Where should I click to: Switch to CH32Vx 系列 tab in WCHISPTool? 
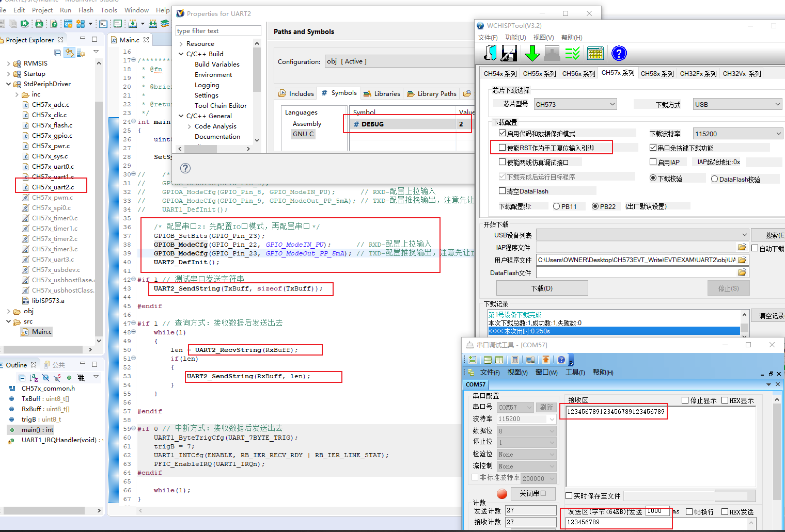(742, 74)
